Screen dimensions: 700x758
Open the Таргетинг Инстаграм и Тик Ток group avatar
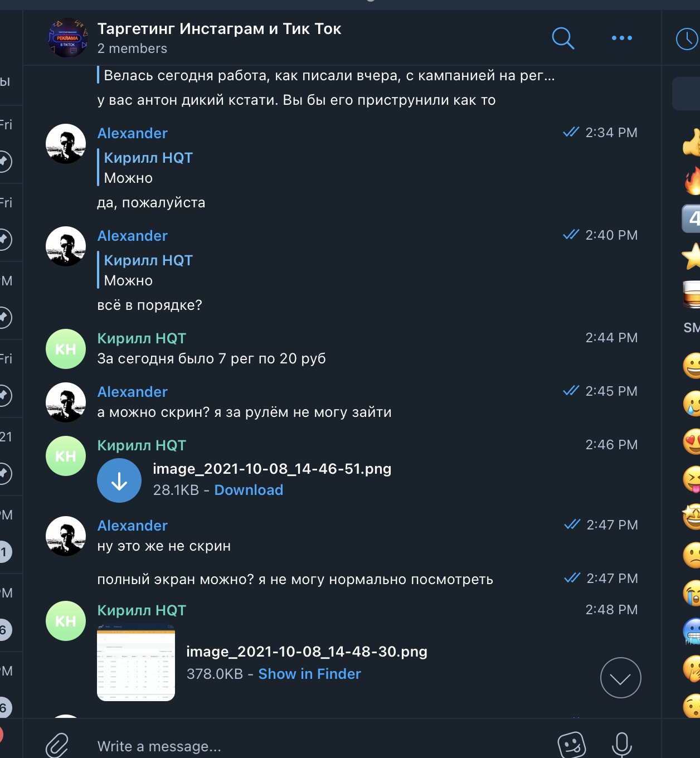68,38
